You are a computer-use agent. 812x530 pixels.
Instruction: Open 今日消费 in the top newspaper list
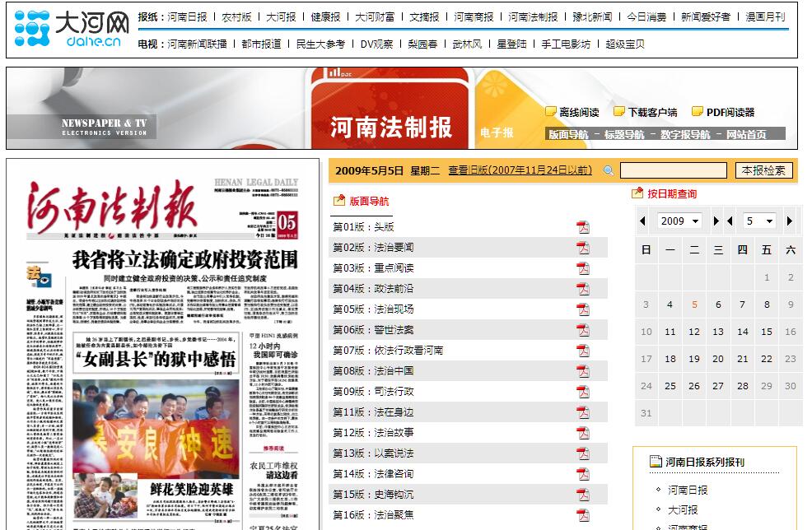(x=646, y=17)
